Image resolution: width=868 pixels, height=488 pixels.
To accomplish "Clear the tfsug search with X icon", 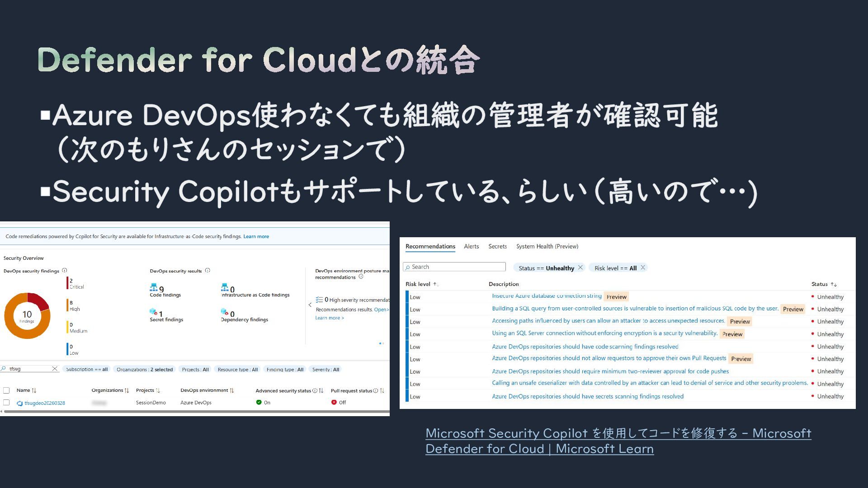I will [55, 369].
